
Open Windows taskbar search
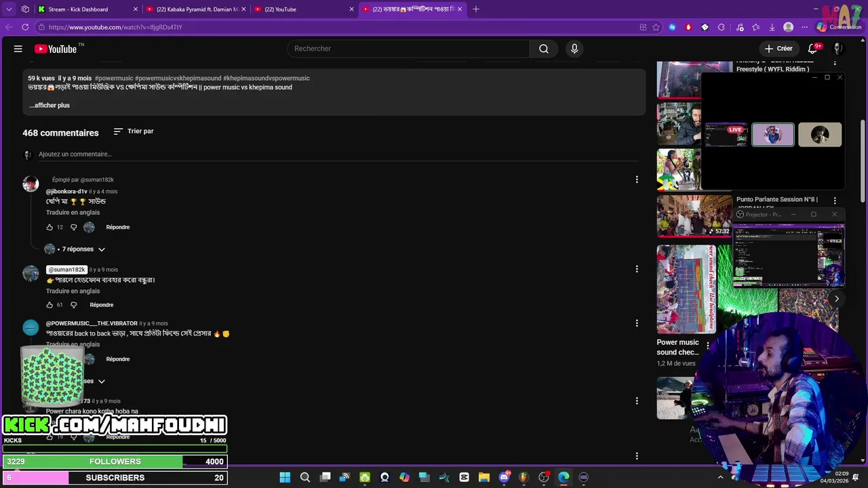click(x=305, y=477)
